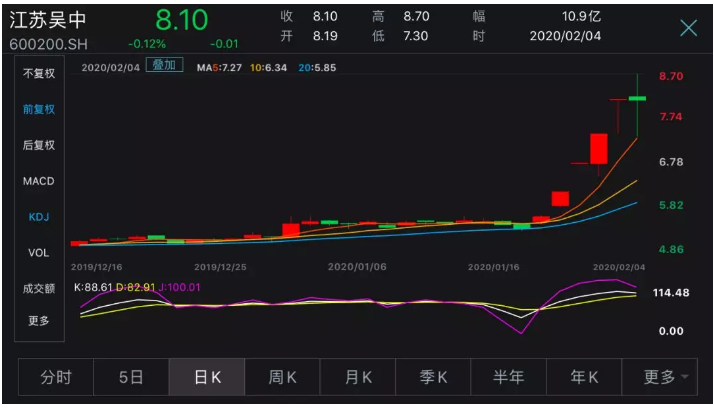Click the price axis value 4.86
The height and width of the screenshot is (408, 714).
(x=671, y=250)
